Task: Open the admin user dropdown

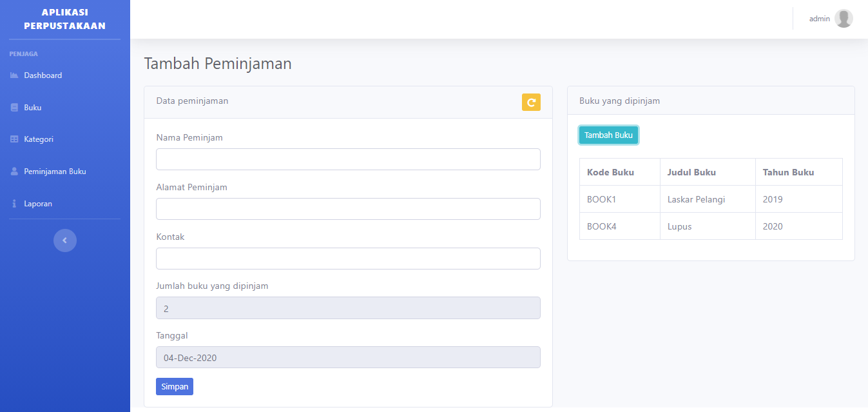Action: coord(831,19)
